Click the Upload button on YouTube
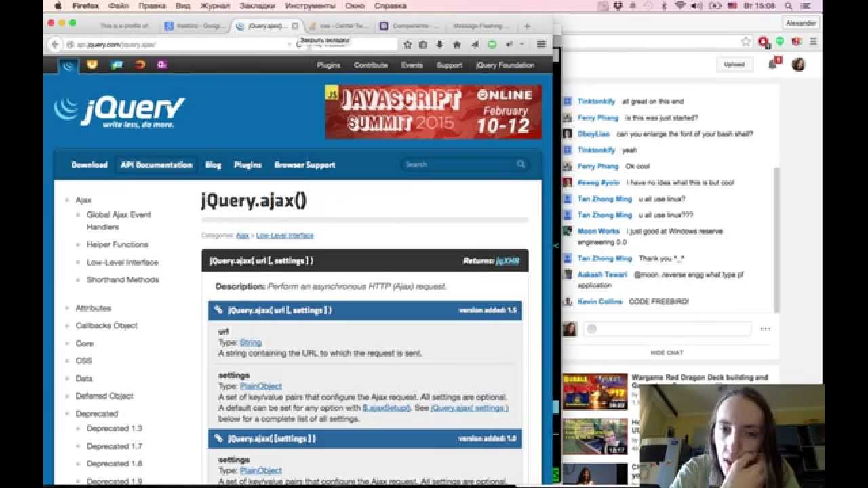The height and width of the screenshot is (488, 868). [734, 64]
